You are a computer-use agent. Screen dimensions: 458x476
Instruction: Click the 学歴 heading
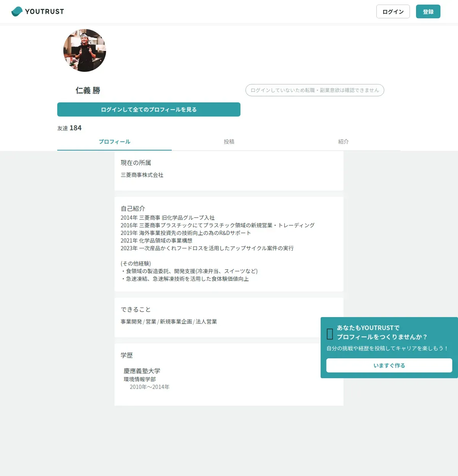coord(127,355)
